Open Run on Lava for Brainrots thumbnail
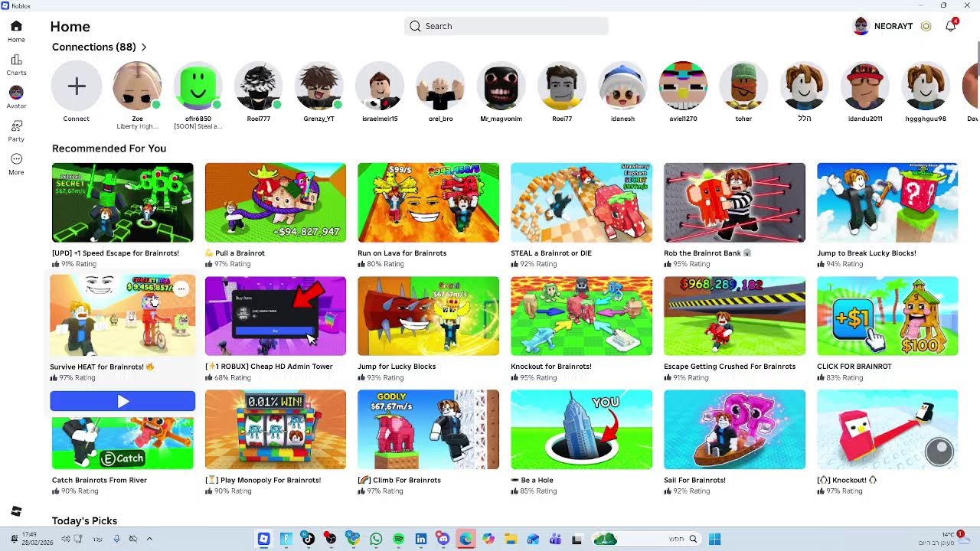 (428, 203)
